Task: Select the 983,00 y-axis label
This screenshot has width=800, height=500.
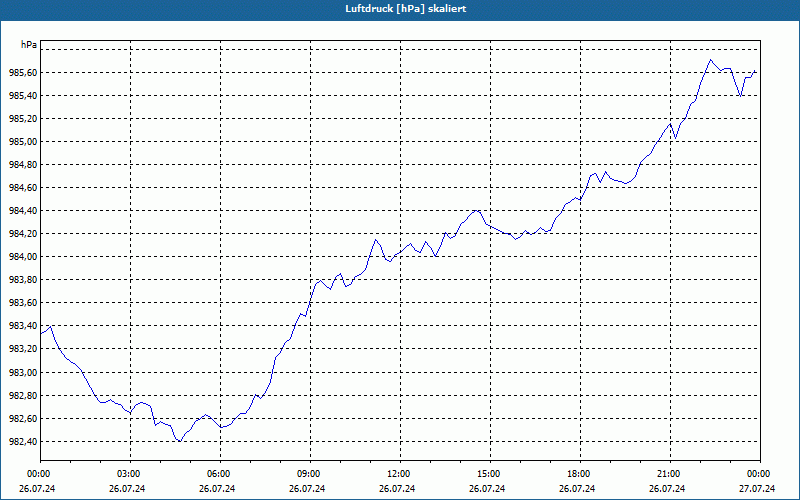Action: [x=23, y=372]
